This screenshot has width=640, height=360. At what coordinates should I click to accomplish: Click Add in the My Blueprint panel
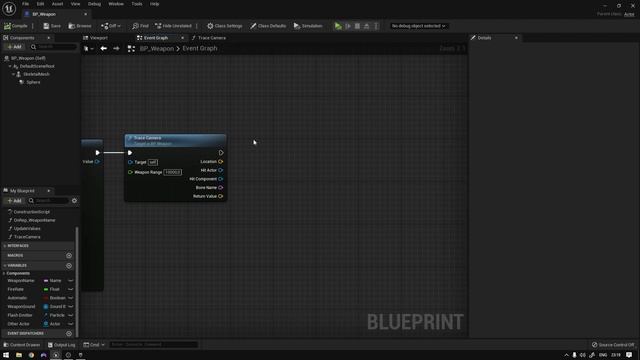tap(14, 201)
